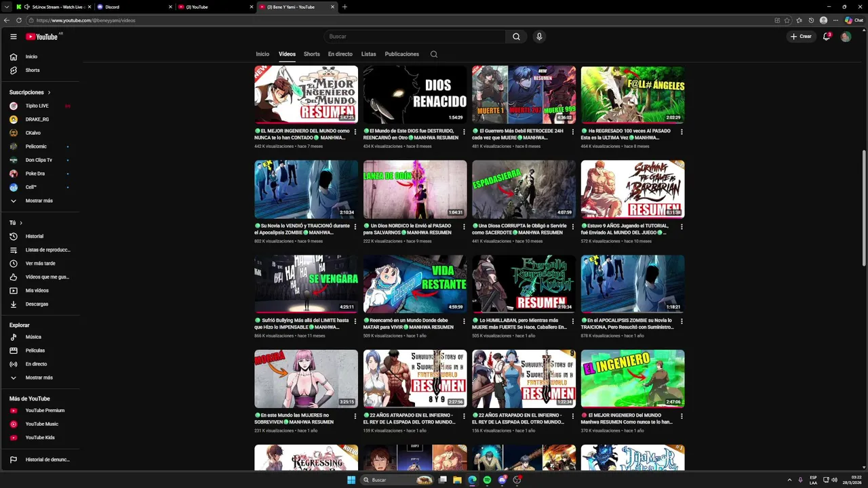The width and height of the screenshot is (868, 488).
Task: Open YouTube Kids link
Action: 41,438
